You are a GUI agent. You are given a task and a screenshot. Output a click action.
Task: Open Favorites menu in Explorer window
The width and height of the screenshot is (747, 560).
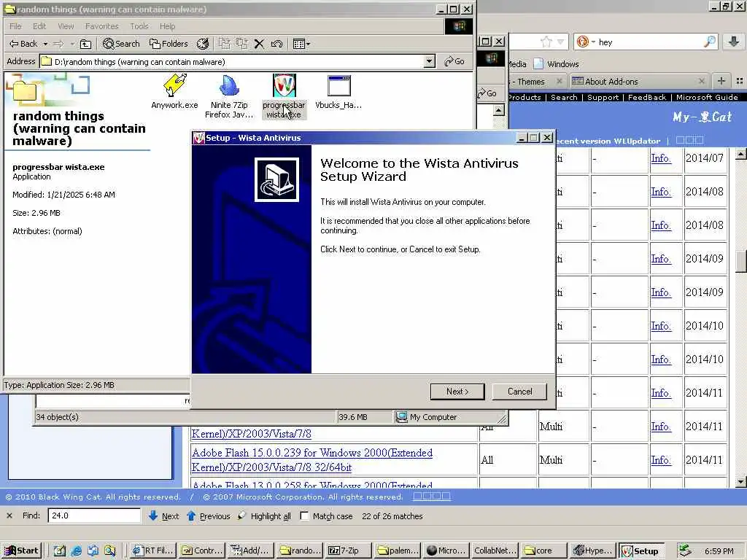(x=101, y=26)
